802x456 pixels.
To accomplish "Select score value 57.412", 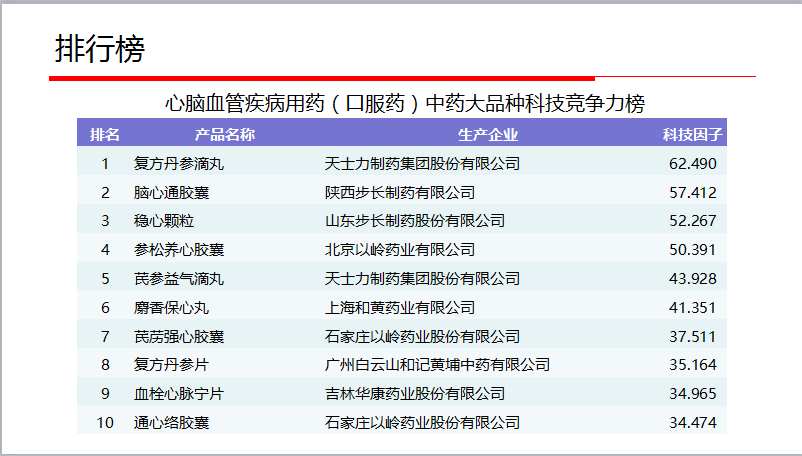I will [693, 193].
